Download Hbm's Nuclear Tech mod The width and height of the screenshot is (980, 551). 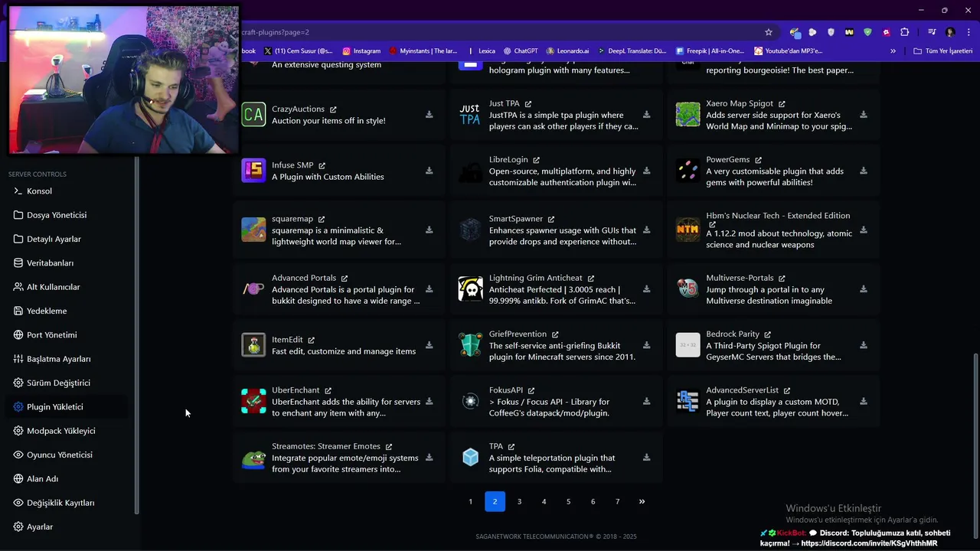pyautogui.click(x=863, y=230)
